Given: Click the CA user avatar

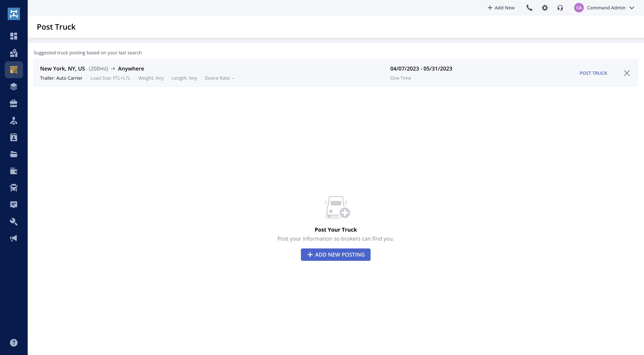Looking at the screenshot, I should tap(579, 8).
